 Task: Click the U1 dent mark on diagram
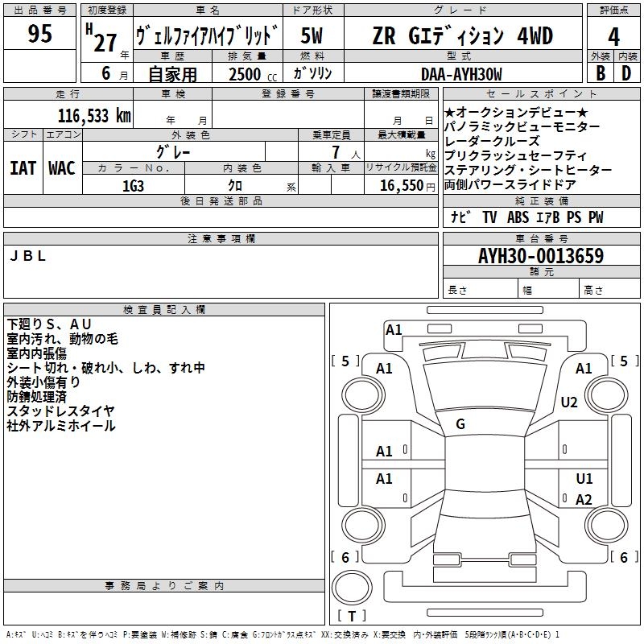(584, 478)
